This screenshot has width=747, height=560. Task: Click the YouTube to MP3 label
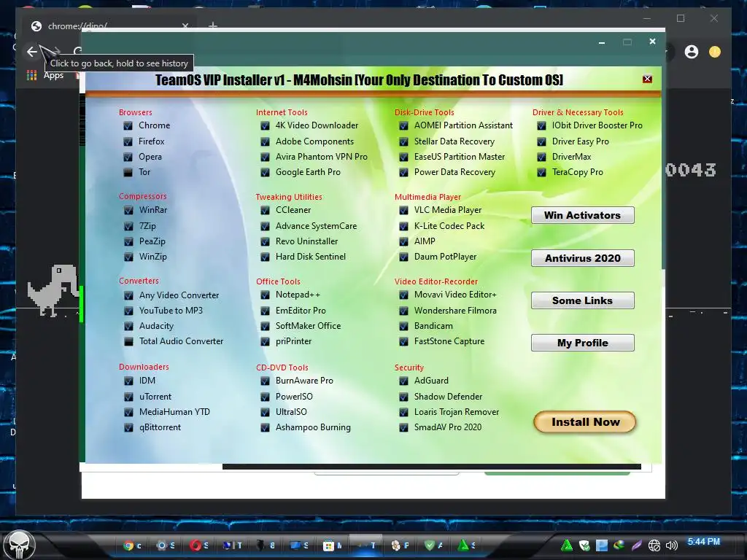tap(171, 311)
